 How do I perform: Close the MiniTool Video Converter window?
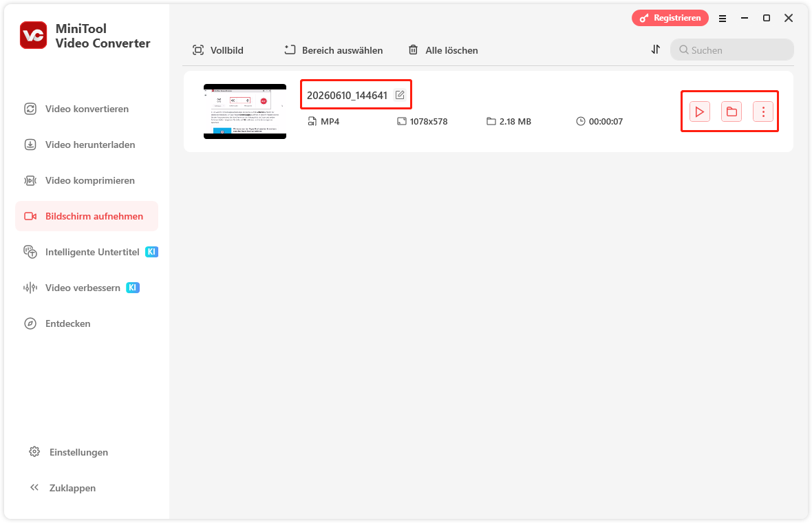[x=789, y=18]
